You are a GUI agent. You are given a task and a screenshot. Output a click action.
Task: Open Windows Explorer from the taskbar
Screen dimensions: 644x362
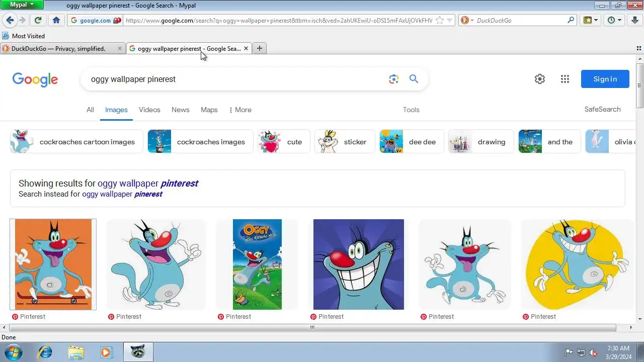point(76,352)
